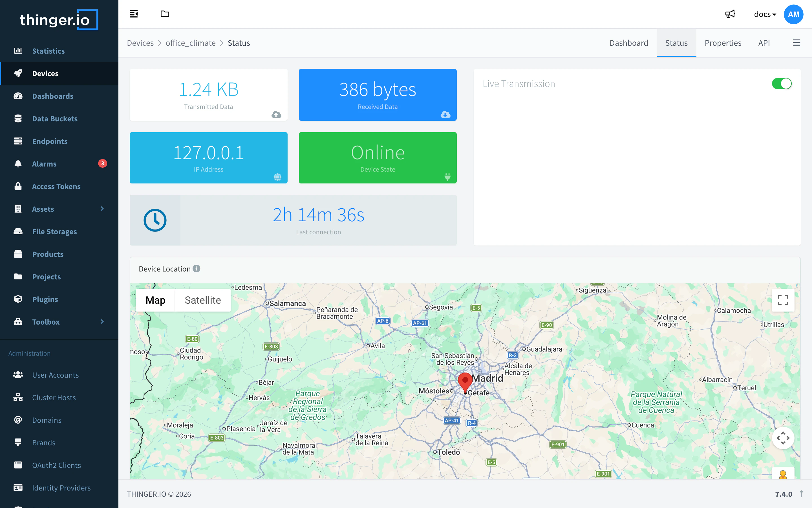Select the Status tab
Screen dimensions: 812x508
coord(676,43)
